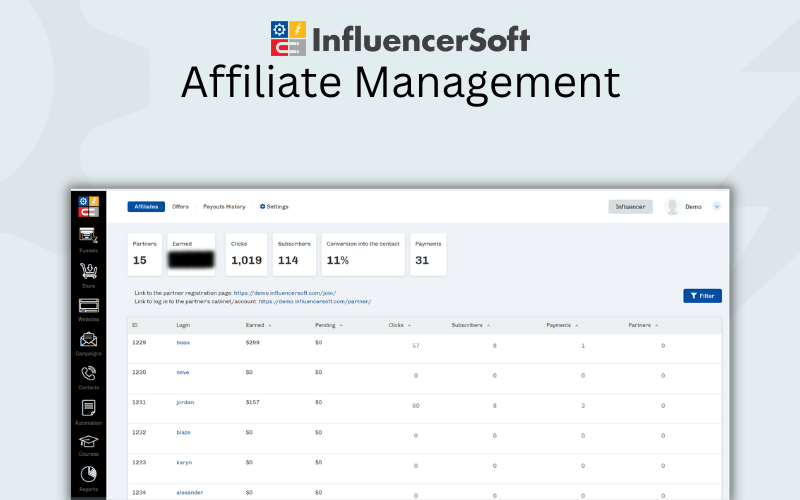
Task: Click the Settings gear icon
Action: (262, 207)
